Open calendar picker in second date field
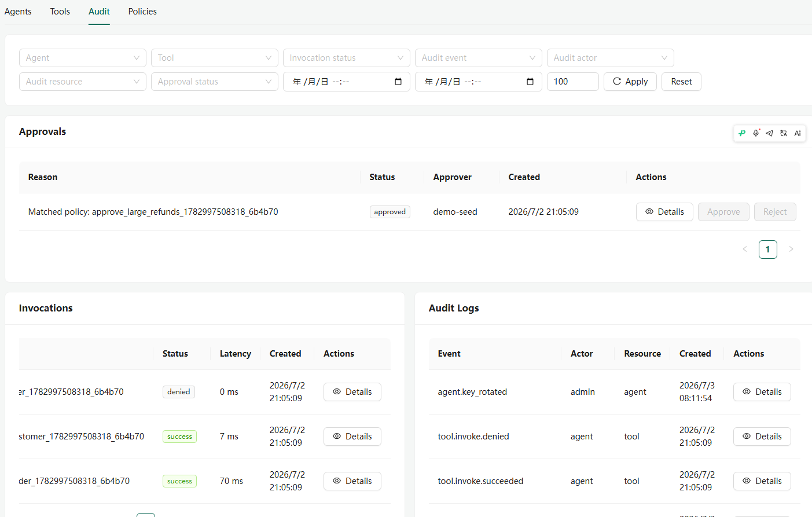 click(x=530, y=82)
